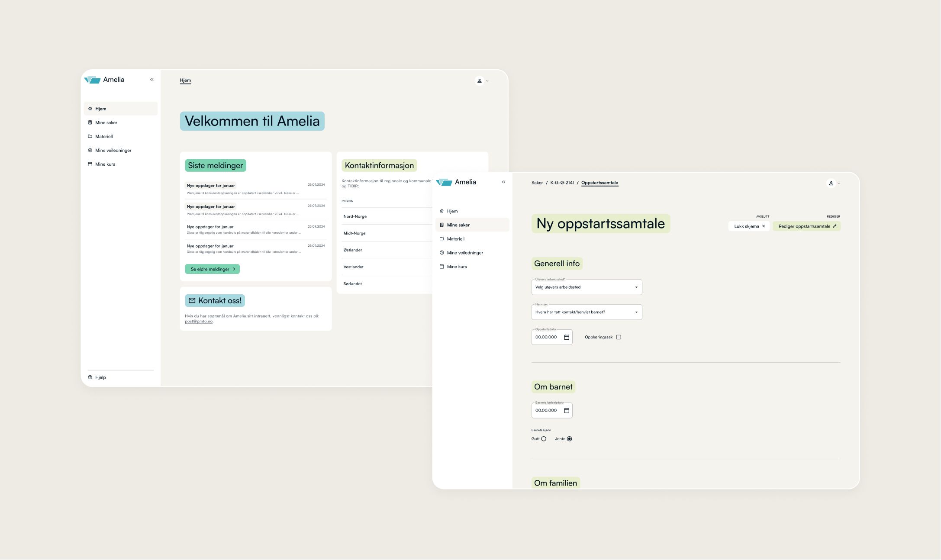Screen dimensions: 941x560
Task: Click the Nord-Norge region row
Action: (387, 216)
